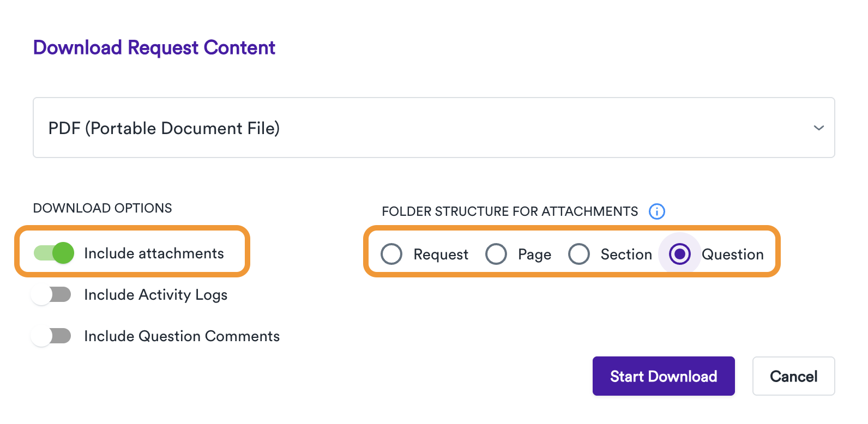The width and height of the screenshot is (868, 424).
Task: Select the Request radio button
Action: [391, 254]
